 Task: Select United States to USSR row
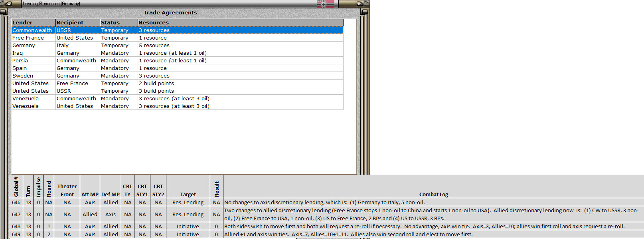click(x=177, y=91)
